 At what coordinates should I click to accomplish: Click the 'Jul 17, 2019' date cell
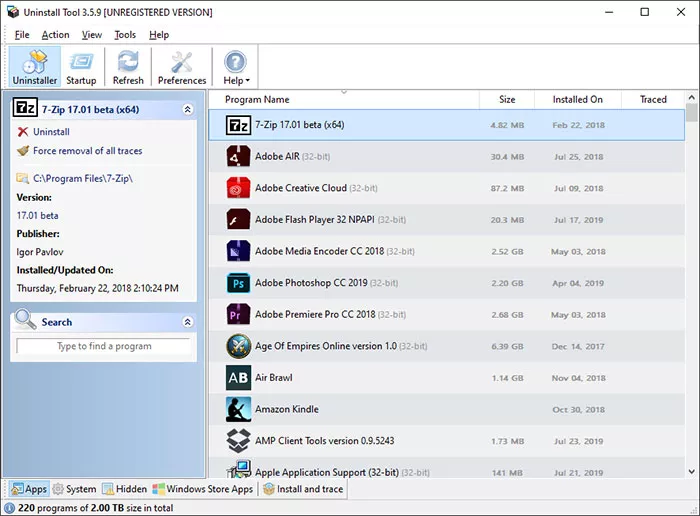pos(578,220)
